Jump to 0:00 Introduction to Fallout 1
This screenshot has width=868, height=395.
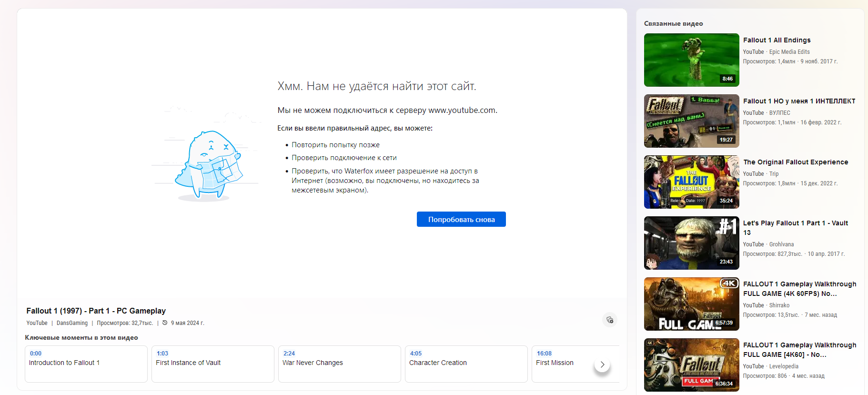click(x=86, y=364)
